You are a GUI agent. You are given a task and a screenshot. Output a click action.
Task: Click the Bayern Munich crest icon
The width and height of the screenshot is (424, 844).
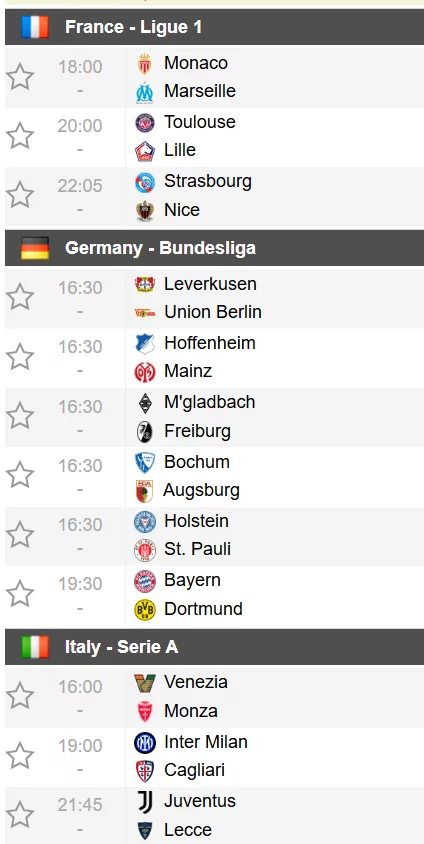click(x=145, y=581)
